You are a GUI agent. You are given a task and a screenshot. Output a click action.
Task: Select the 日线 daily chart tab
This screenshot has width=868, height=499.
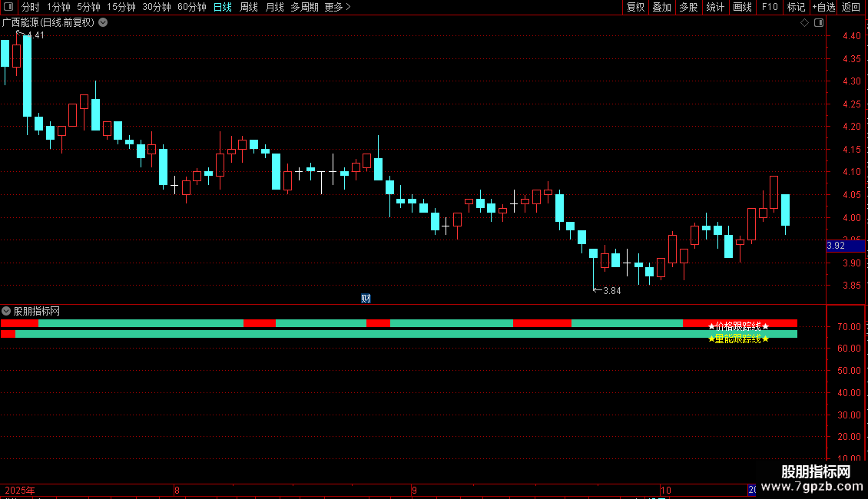[x=223, y=7]
